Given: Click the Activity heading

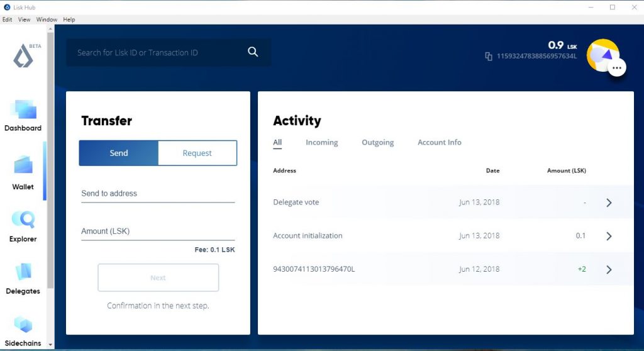Looking at the screenshot, I should tap(297, 121).
